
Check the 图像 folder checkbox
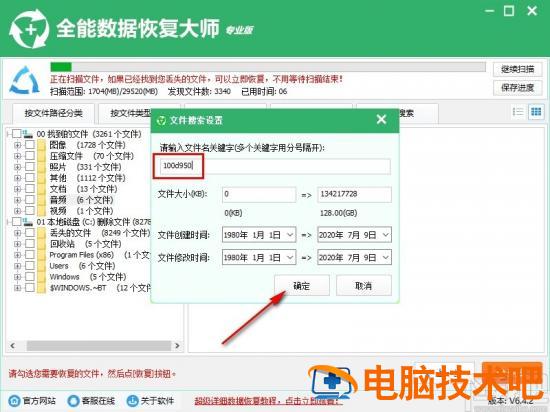click(x=30, y=144)
